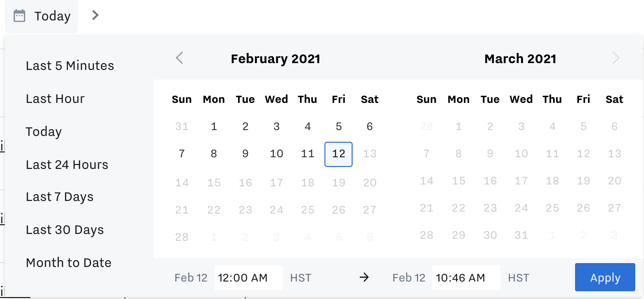The image size is (644, 299).
Task: Select February 6 date
Action: (370, 127)
